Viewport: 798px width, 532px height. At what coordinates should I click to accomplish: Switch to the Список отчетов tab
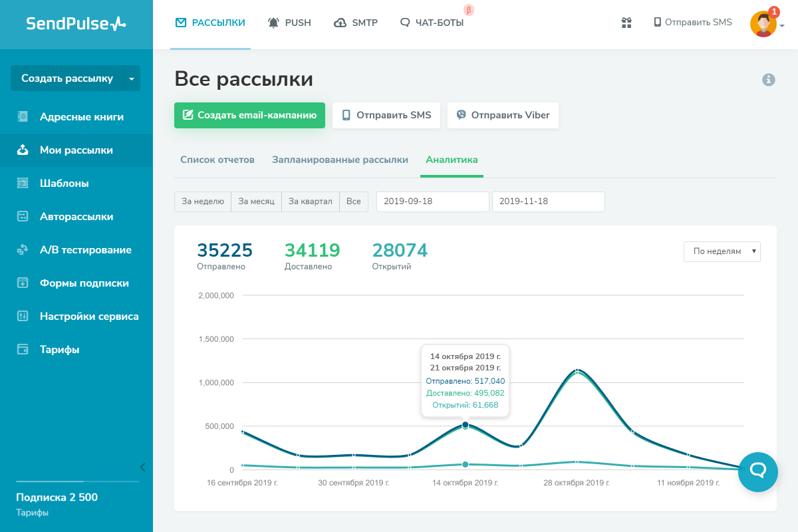coord(217,160)
